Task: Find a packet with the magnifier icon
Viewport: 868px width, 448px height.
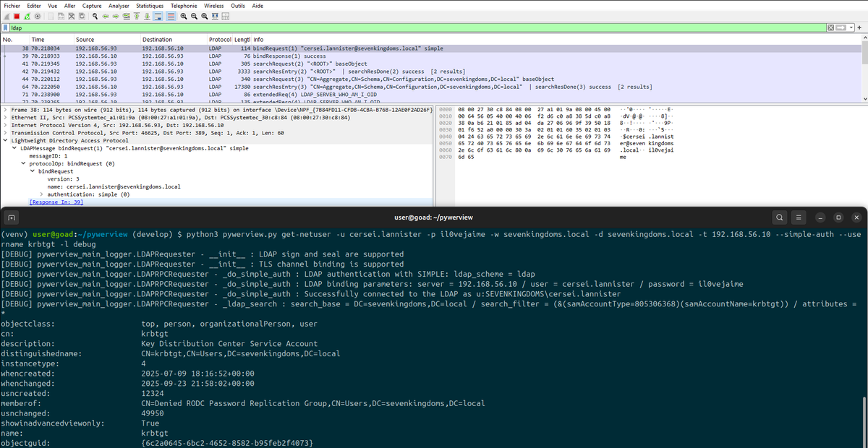Action: coord(95,16)
